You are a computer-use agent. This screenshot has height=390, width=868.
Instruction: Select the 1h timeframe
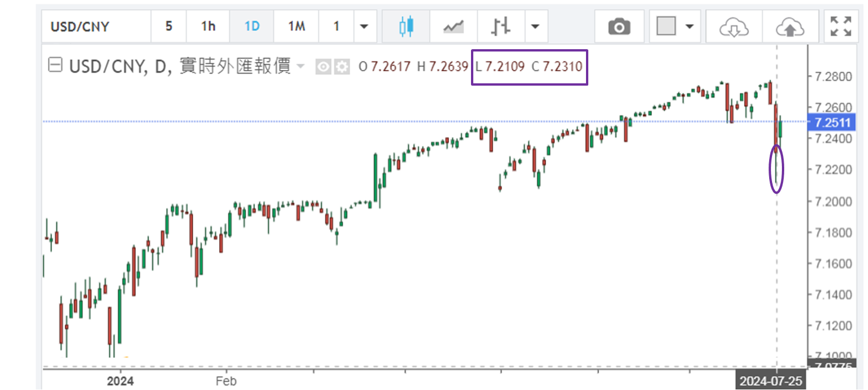tap(208, 27)
